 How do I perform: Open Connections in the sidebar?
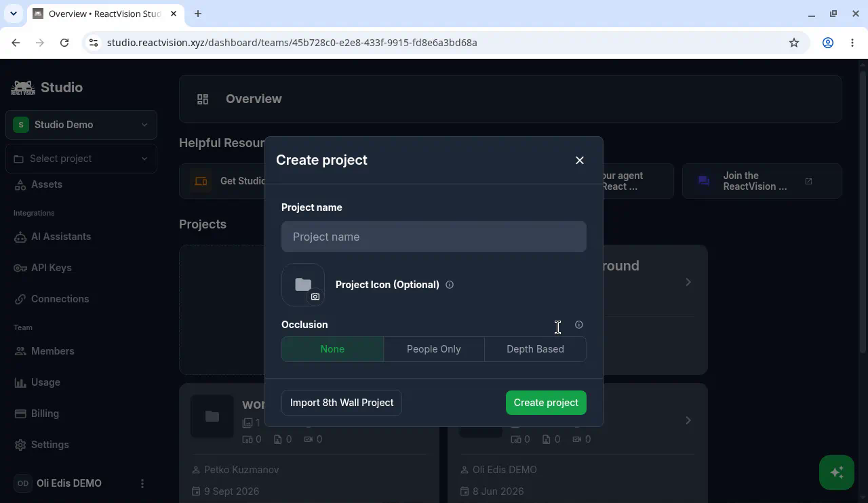click(60, 299)
